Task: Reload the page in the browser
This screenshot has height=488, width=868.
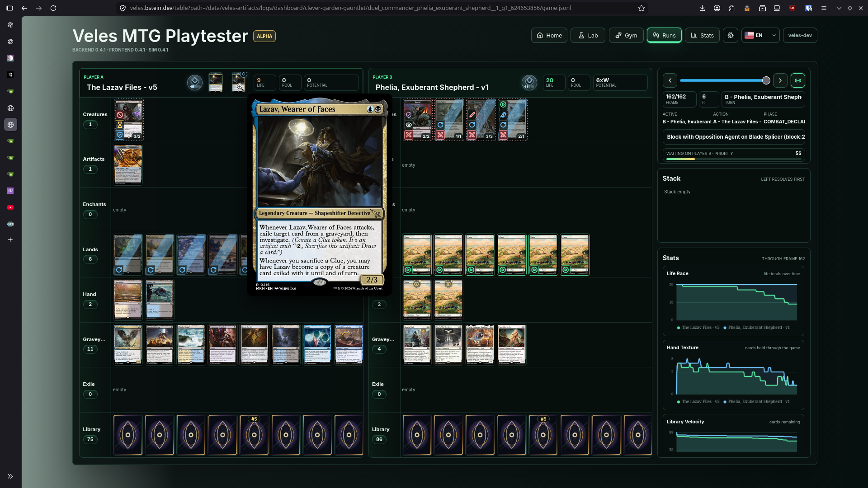Action: point(53,8)
